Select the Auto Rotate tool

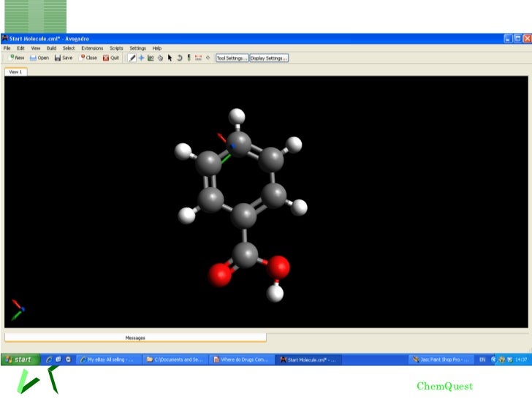(180, 58)
